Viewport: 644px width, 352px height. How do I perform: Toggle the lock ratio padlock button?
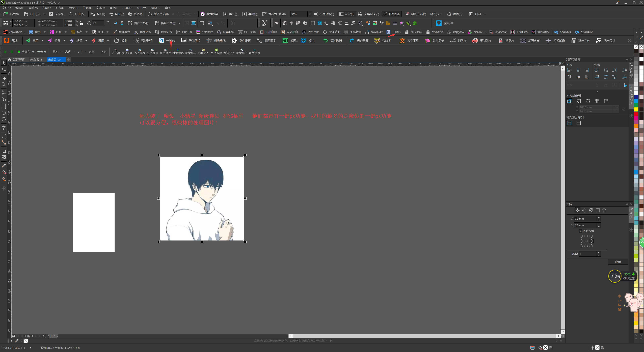point(81,23)
